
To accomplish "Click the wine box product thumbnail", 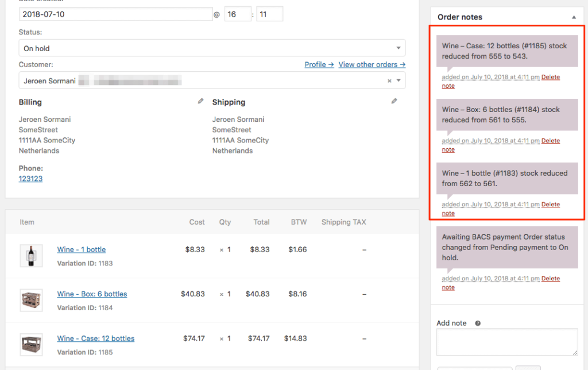I will 31,300.
